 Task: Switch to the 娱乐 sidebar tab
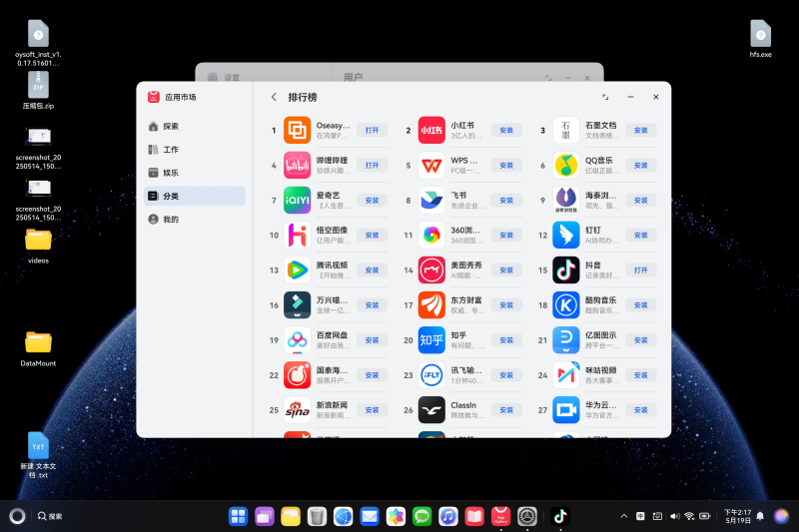195,173
